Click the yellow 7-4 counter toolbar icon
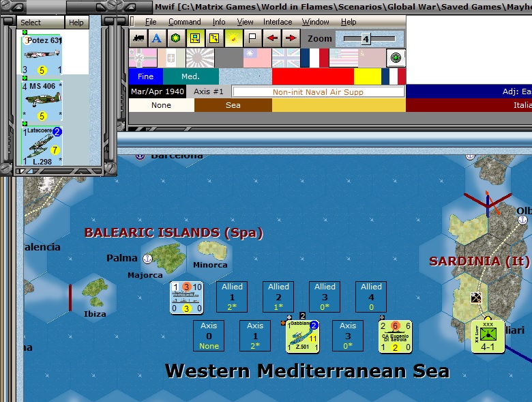This screenshot has width=532, height=402. pyautogui.click(x=214, y=38)
